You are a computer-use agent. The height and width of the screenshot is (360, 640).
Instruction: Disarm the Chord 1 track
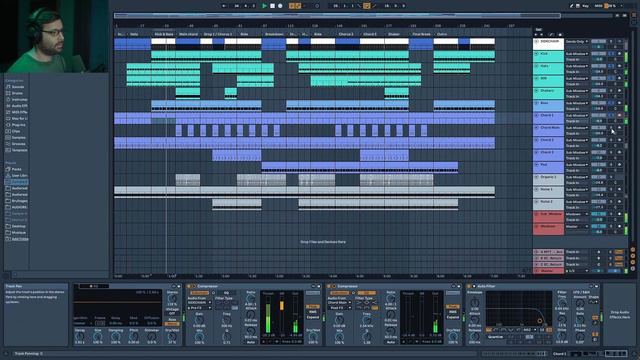(620, 116)
